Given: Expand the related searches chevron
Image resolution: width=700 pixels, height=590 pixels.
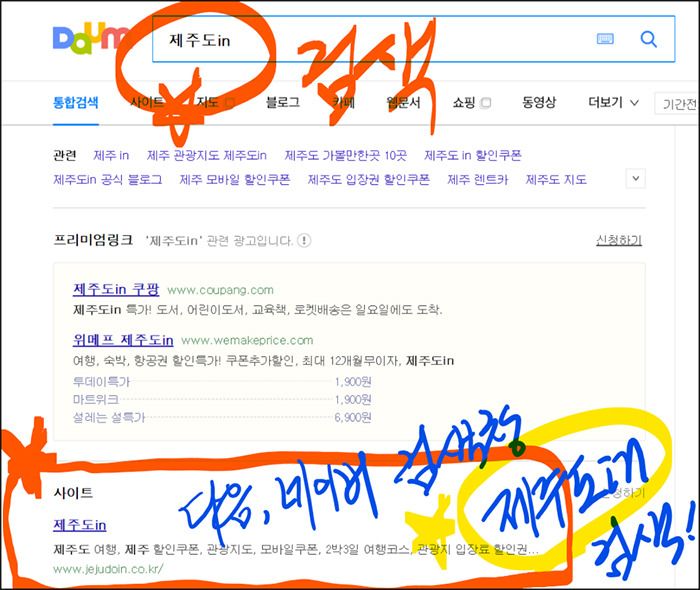Looking at the screenshot, I should [x=636, y=179].
